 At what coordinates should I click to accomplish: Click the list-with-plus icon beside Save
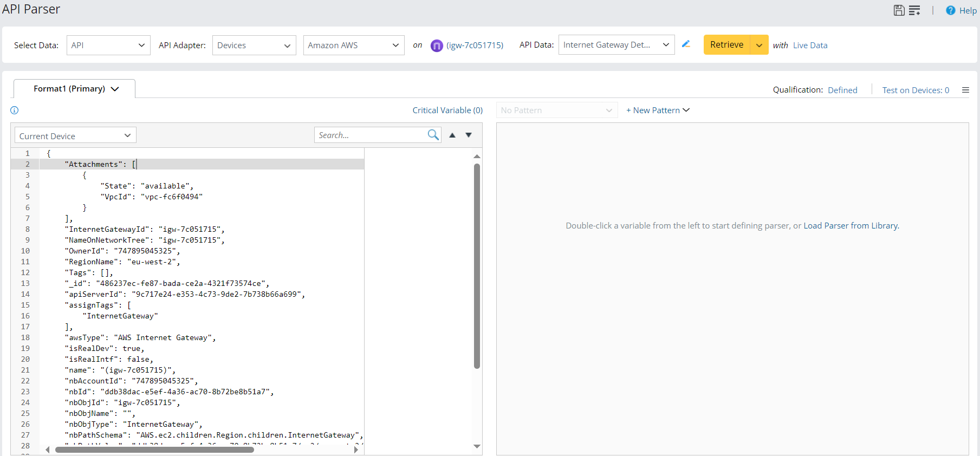914,10
